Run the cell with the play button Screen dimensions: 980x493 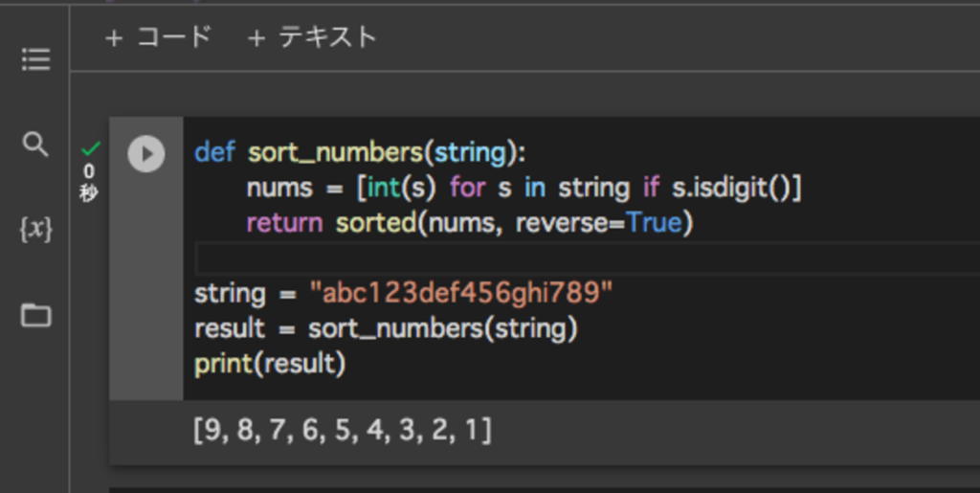click(x=146, y=154)
